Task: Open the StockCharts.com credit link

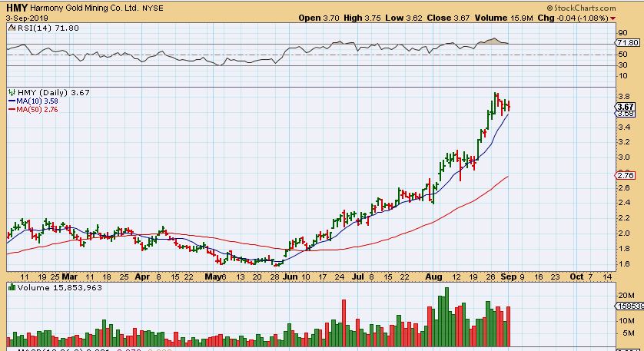Action: pos(581,8)
